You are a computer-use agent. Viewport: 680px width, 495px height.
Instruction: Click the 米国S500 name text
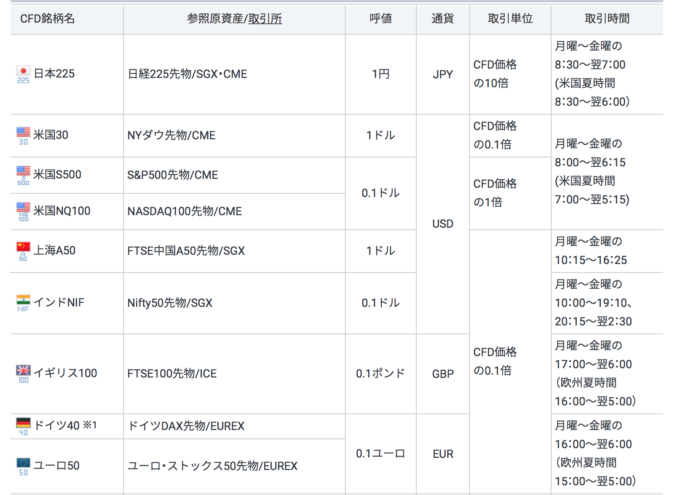coord(57,174)
